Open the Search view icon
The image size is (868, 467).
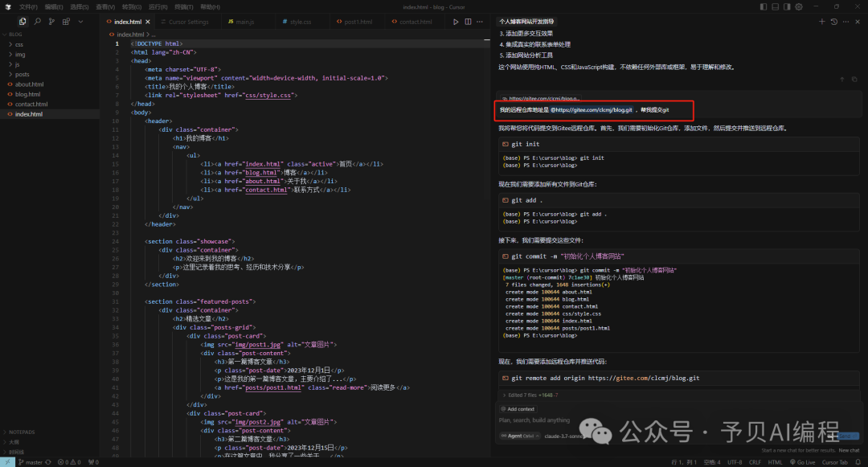point(38,22)
